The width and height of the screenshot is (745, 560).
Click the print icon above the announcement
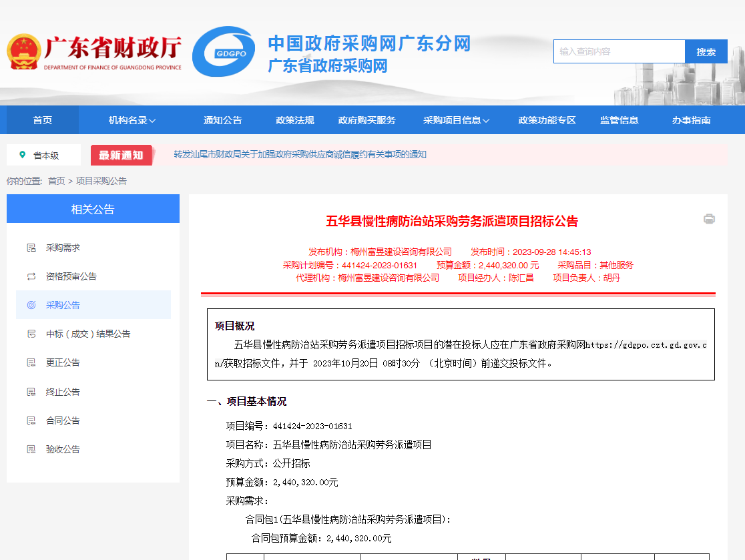710,218
